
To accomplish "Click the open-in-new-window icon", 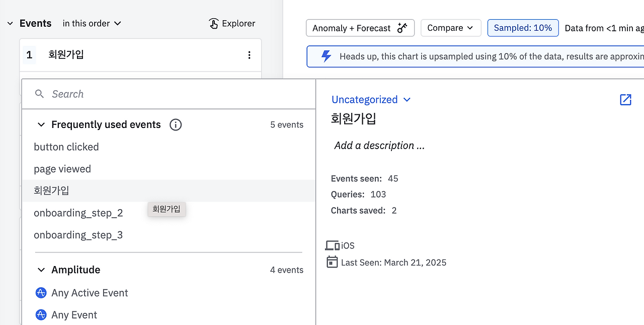I will [x=625, y=100].
